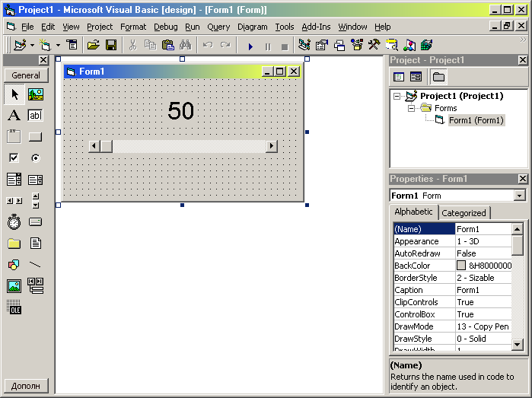Open dropdown arrow next to Add Project
Viewport: 532px width, 398px height.
point(32,45)
